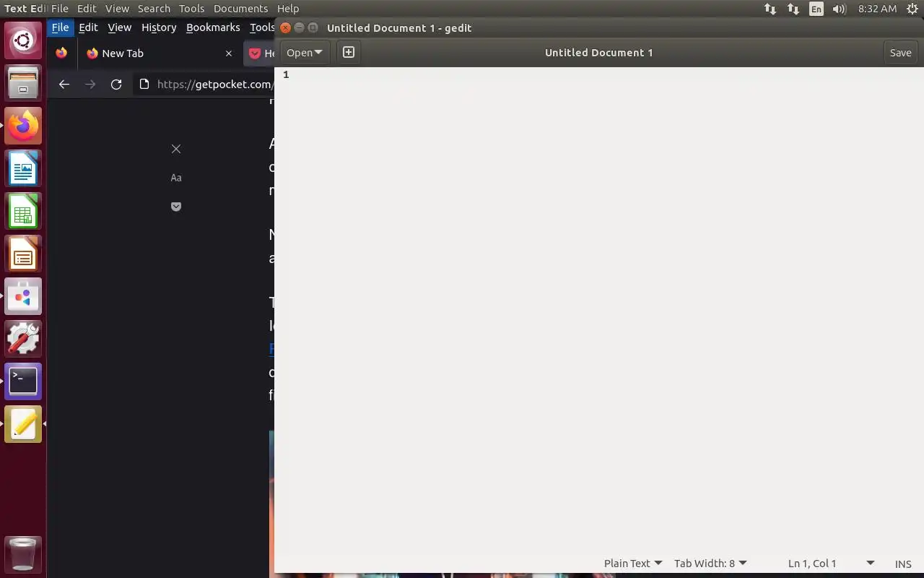Open the Ubuntu Dash search launcher
924x578 pixels.
tap(23, 40)
